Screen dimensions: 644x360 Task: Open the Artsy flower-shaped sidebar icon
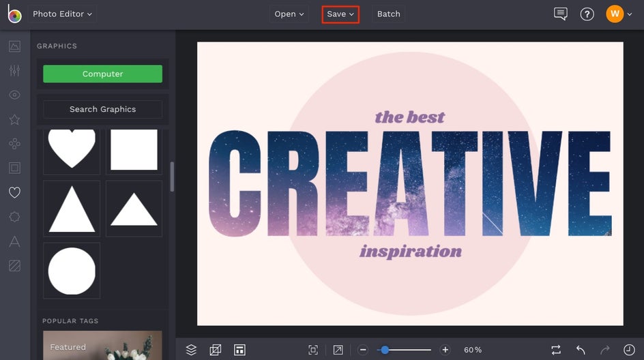tap(14, 144)
